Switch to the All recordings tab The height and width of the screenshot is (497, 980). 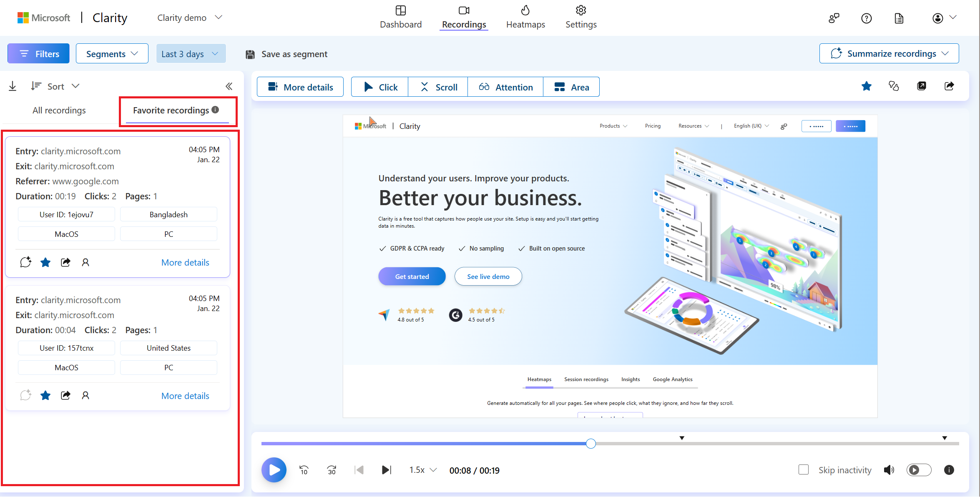[x=59, y=110]
